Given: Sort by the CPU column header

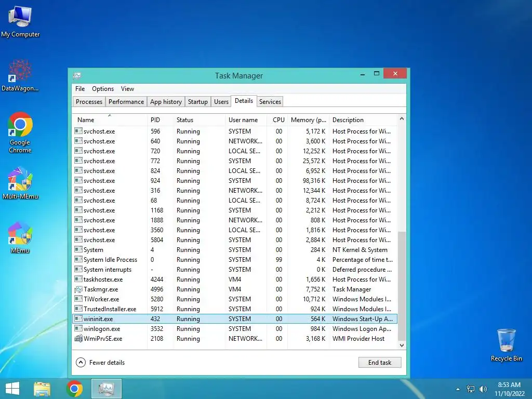Looking at the screenshot, I should (277, 120).
